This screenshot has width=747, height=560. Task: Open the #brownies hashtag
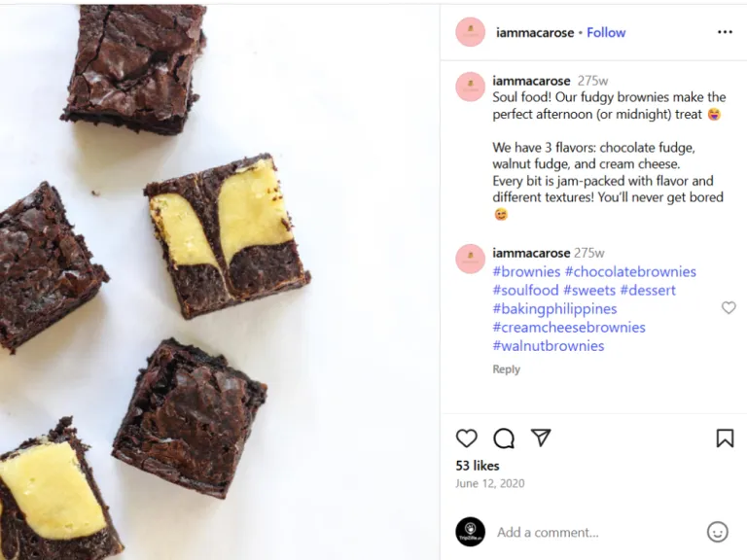pos(526,271)
